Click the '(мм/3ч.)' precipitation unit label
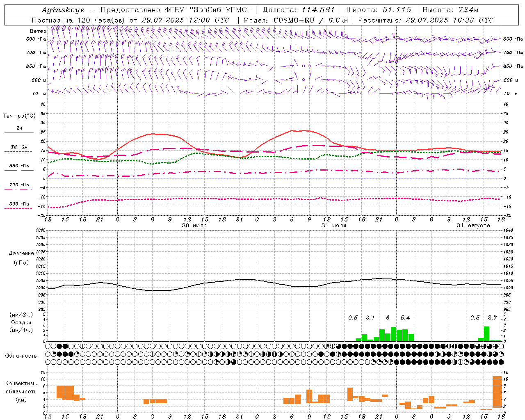 point(21,315)
